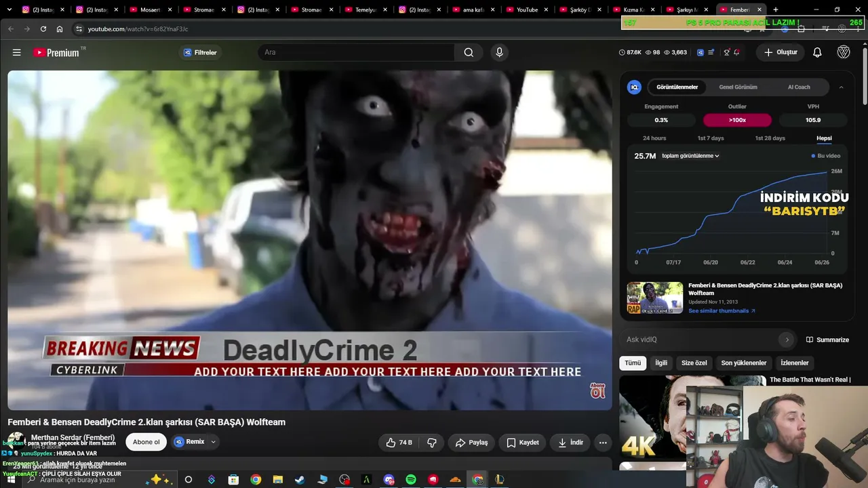Open Steam from the taskbar

pos(300,480)
